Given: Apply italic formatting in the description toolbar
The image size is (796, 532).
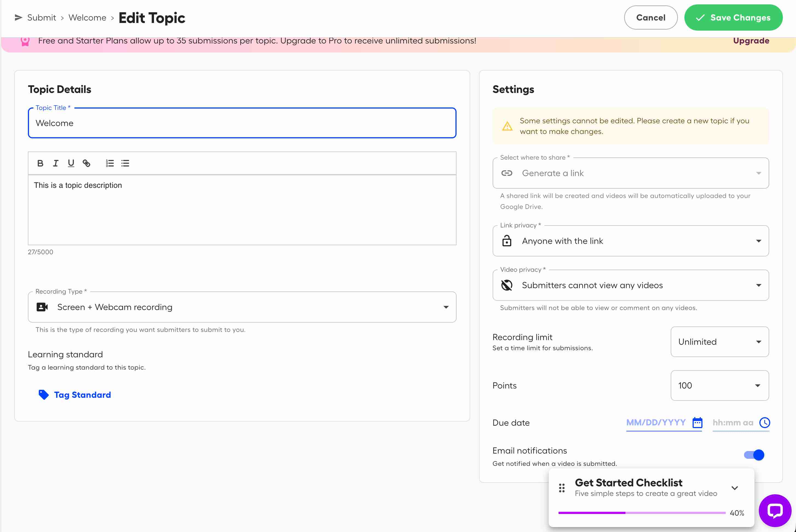Looking at the screenshot, I should coord(56,163).
